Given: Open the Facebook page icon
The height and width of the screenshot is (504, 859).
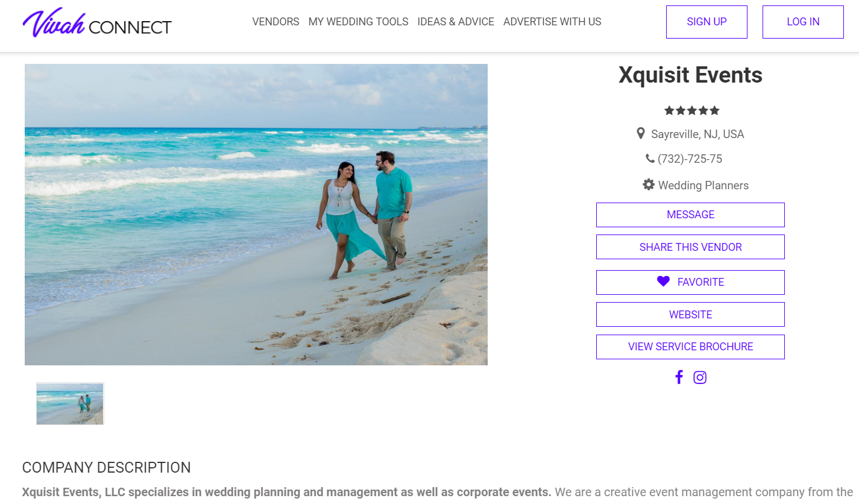Looking at the screenshot, I should click(679, 377).
